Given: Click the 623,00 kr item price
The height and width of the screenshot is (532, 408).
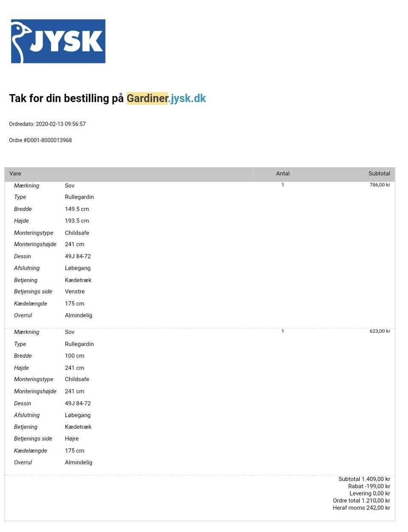Looking at the screenshot, I should pos(380,331).
